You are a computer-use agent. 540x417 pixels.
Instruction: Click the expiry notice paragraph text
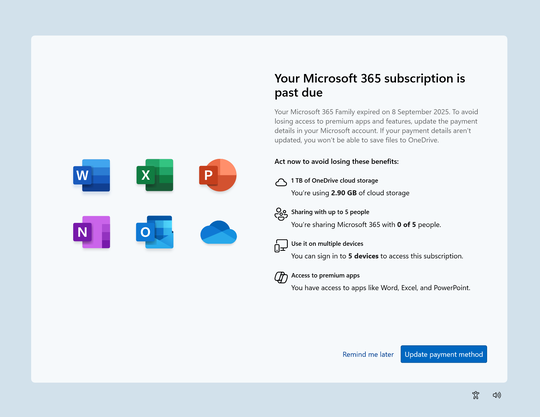(x=376, y=126)
